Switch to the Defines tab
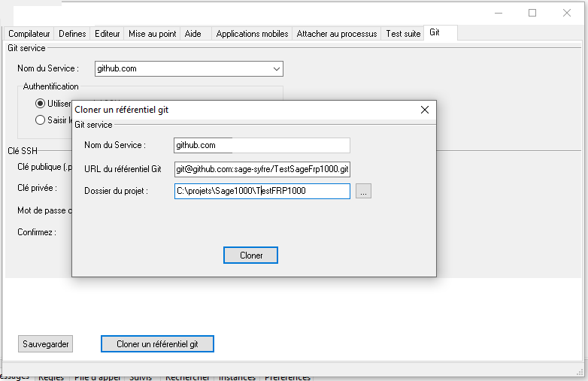The image size is (588, 381). point(72,34)
